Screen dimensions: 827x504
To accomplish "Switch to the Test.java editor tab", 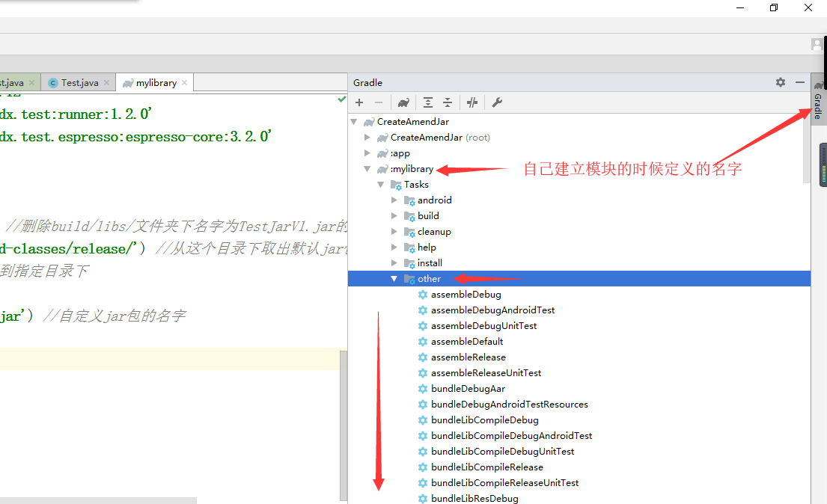I will pos(79,83).
